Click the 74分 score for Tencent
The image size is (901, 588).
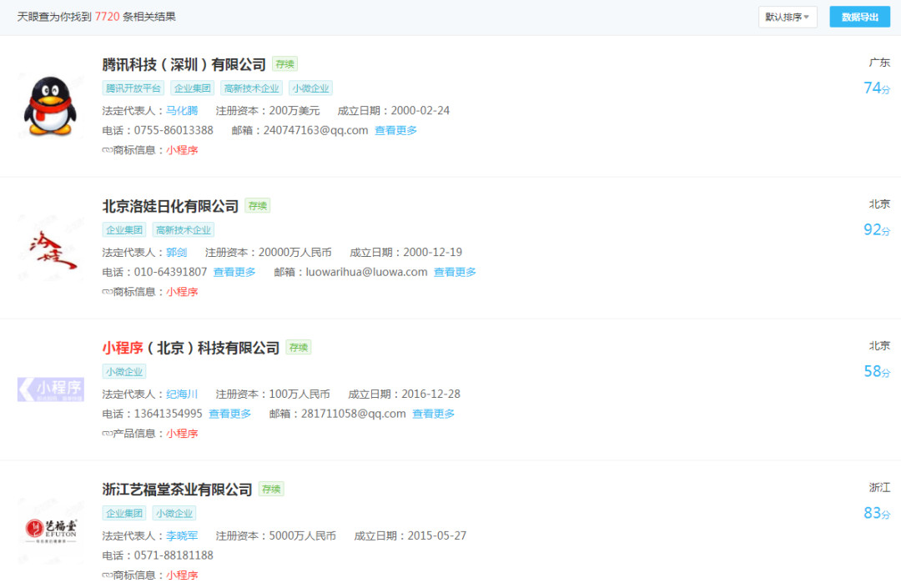877,88
